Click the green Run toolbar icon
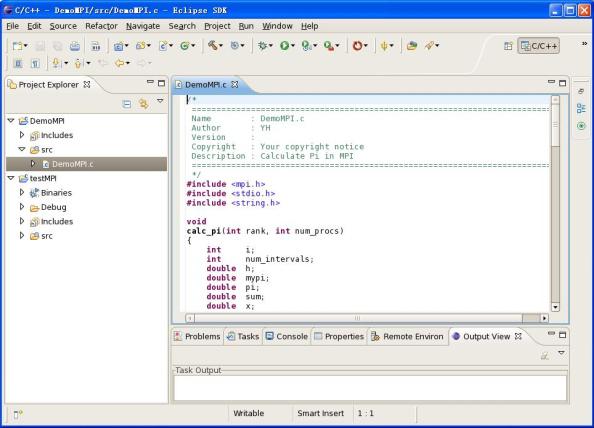Screen dimensions: 594x428 point(284,46)
